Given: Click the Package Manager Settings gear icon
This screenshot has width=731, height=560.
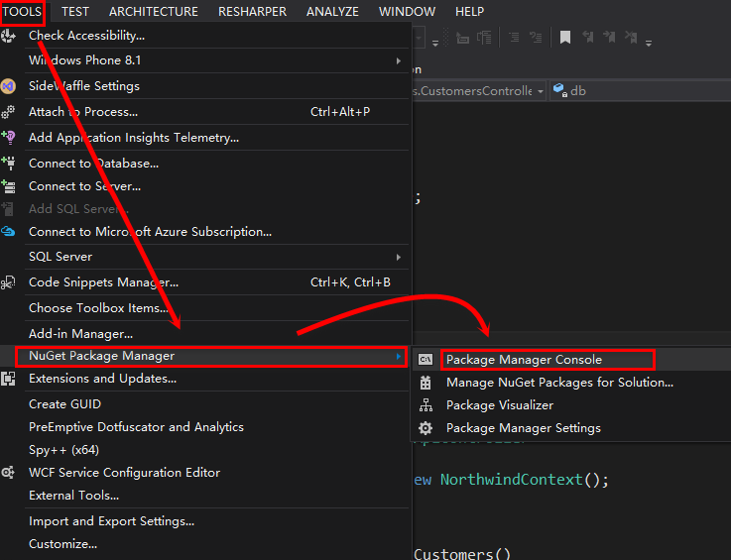Looking at the screenshot, I should 426,428.
